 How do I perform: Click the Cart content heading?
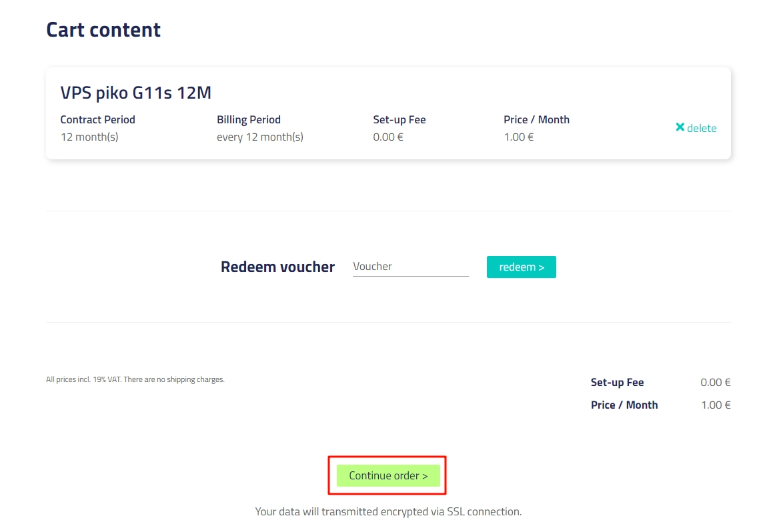point(103,30)
